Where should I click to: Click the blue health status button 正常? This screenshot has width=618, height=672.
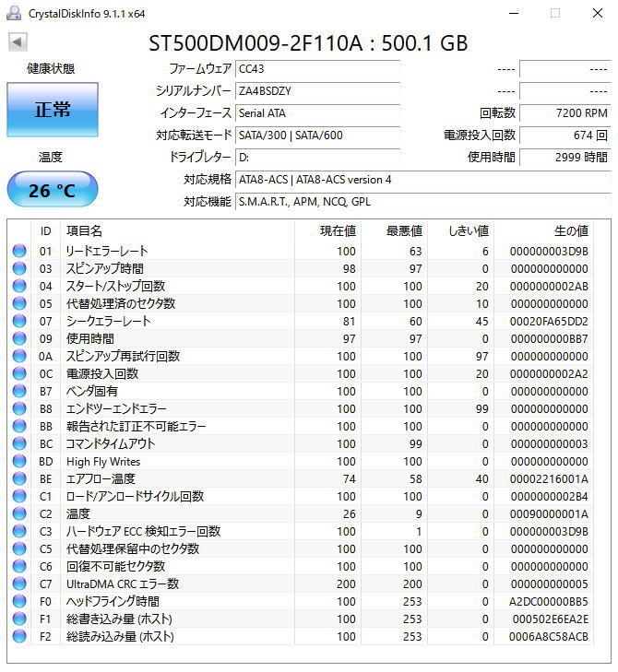[x=53, y=110]
